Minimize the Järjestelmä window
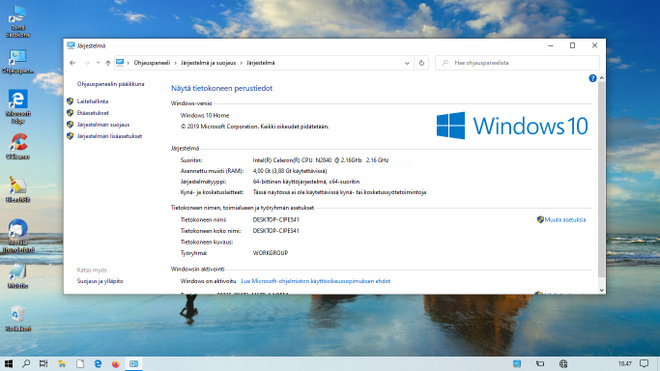Viewport: 660px width, 371px height. 551,45
